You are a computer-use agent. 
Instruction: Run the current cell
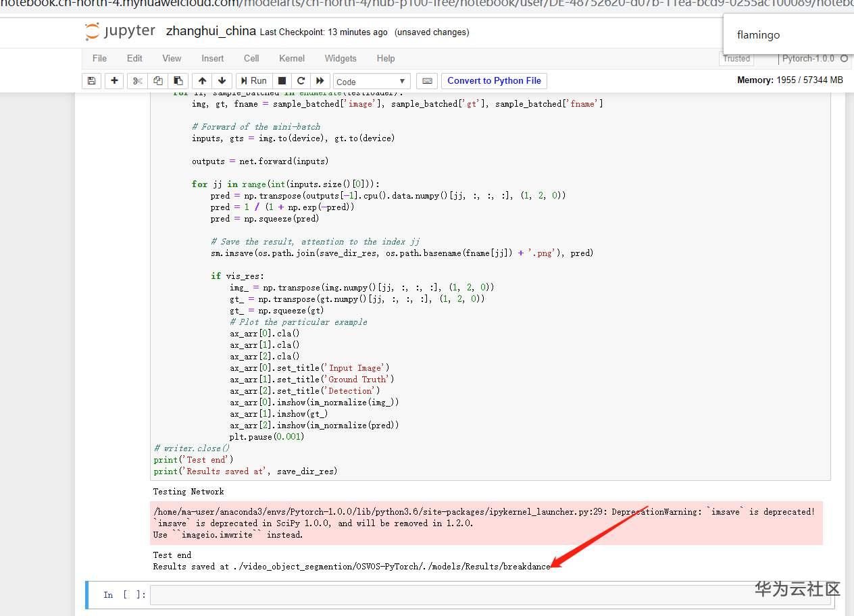(x=254, y=81)
